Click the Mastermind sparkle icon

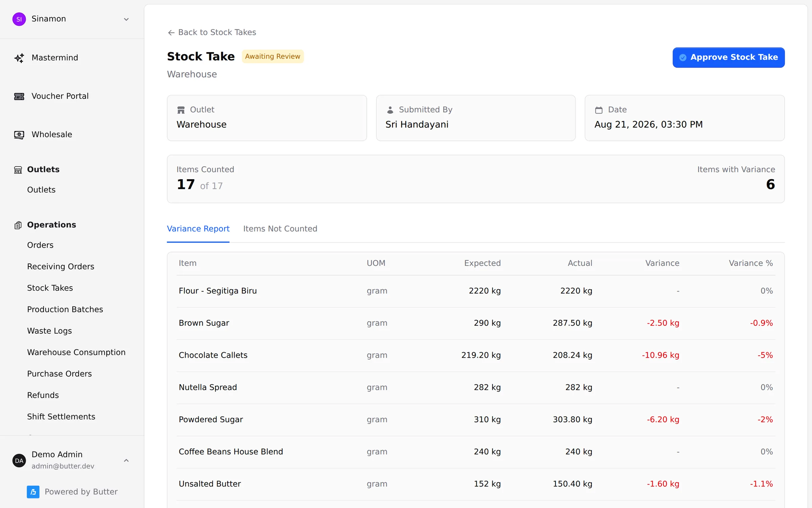tap(19, 58)
